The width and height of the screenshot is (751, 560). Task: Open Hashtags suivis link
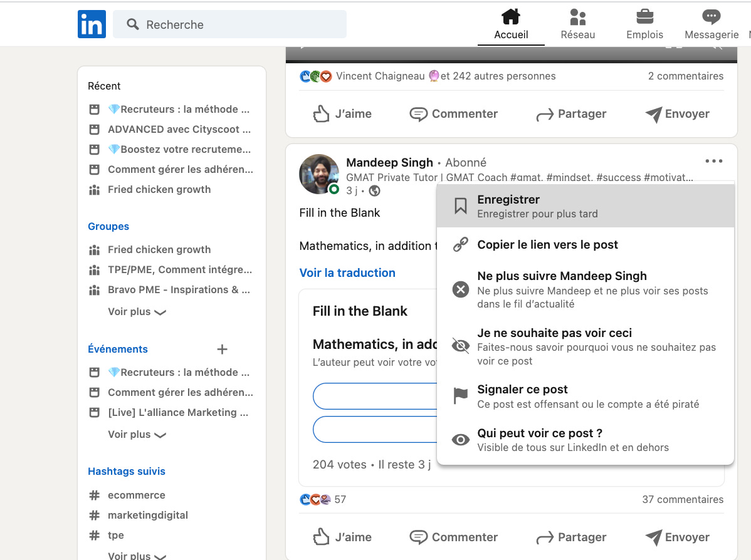coord(127,472)
